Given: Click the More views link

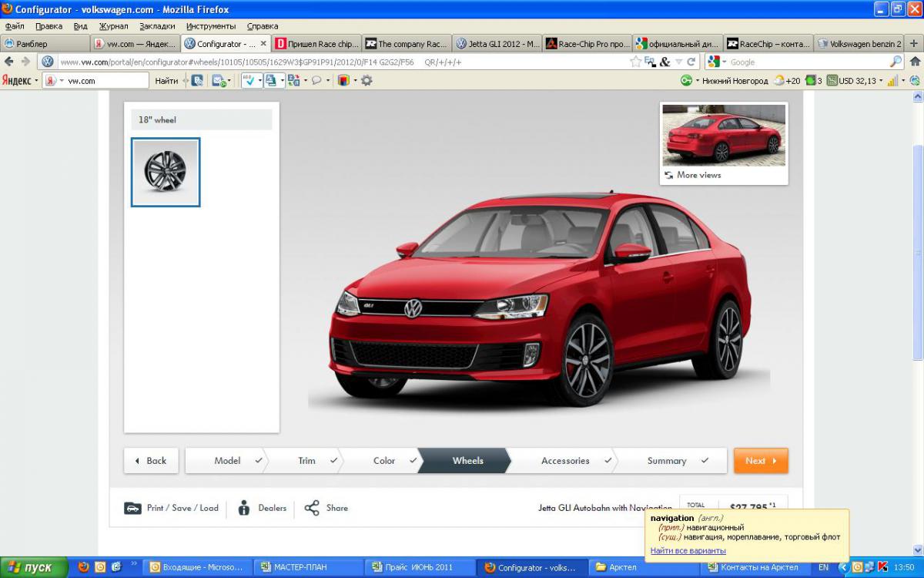Looking at the screenshot, I should tap(698, 175).
